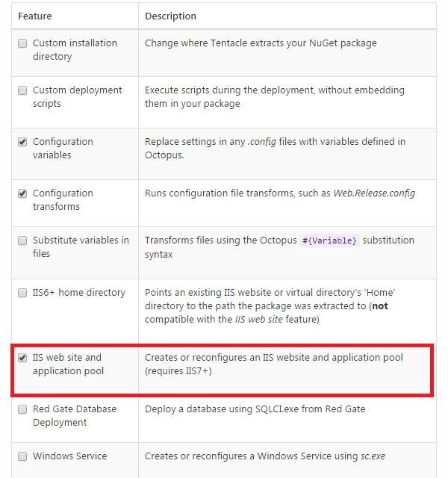Viewport: 448px width, 478px height.
Task: Tick the Red Gate Database Deployment checkbox
Action: click(22, 409)
